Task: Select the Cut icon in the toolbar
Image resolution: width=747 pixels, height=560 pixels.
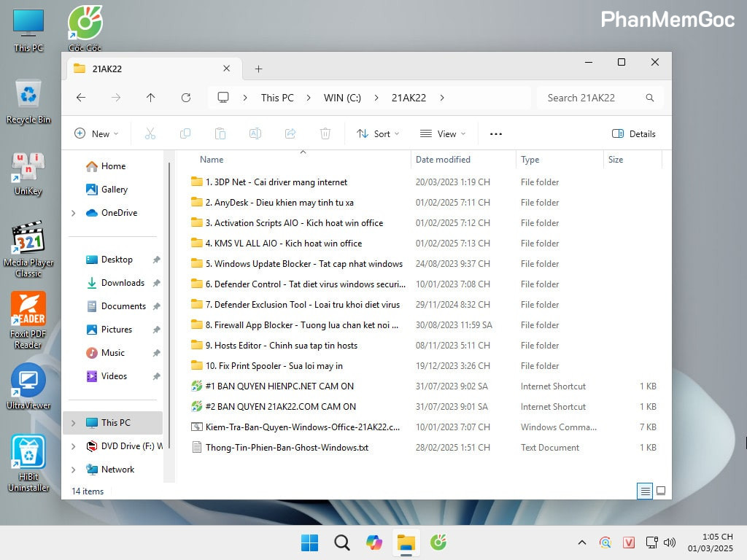Action: coord(150,133)
